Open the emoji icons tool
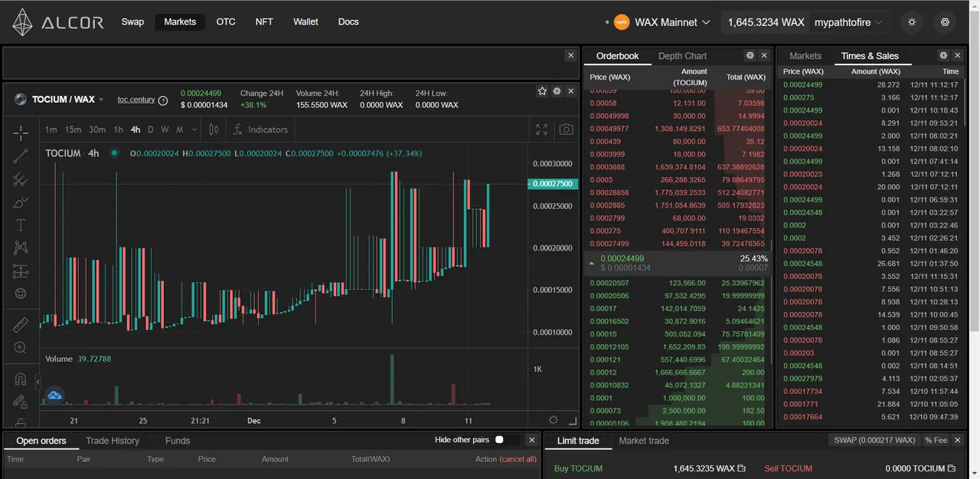Image resolution: width=980 pixels, height=479 pixels. (21, 294)
